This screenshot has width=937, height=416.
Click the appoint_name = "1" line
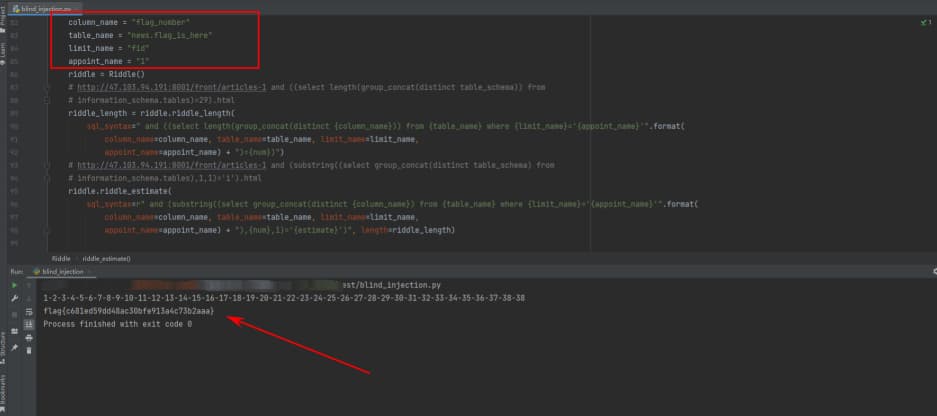click(109, 62)
